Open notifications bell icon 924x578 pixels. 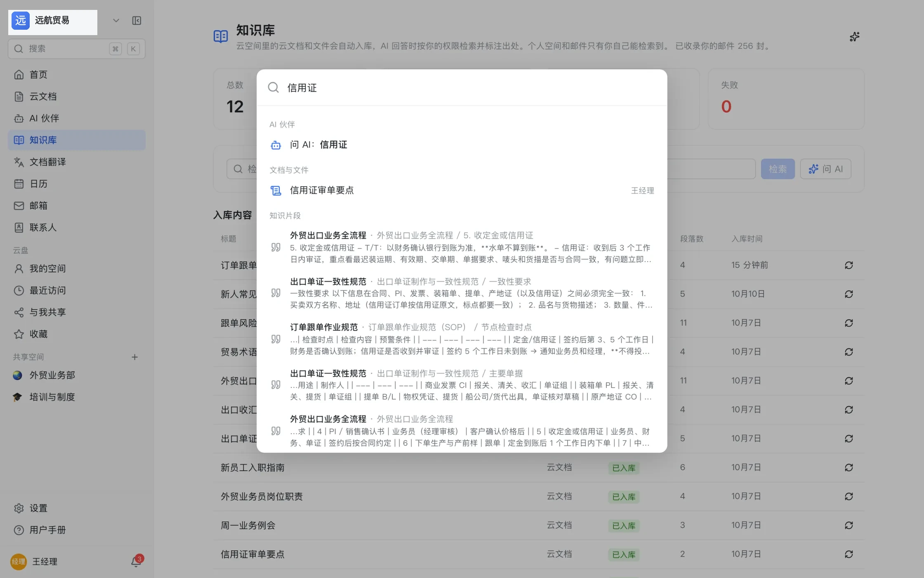pyautogui.click(x=137, y=561)
